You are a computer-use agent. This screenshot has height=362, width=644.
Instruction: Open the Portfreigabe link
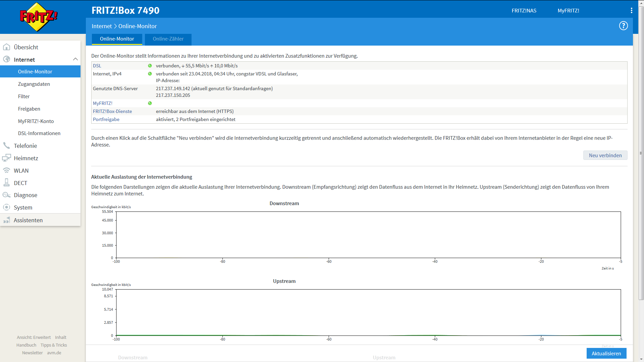click(106, 119)
